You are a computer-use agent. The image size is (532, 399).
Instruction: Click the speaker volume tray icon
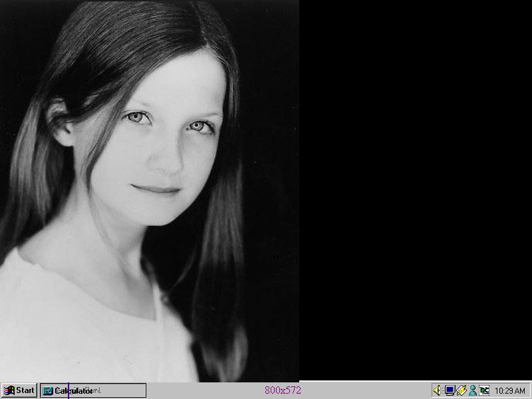pyautogui.click(x=438, y=390)
